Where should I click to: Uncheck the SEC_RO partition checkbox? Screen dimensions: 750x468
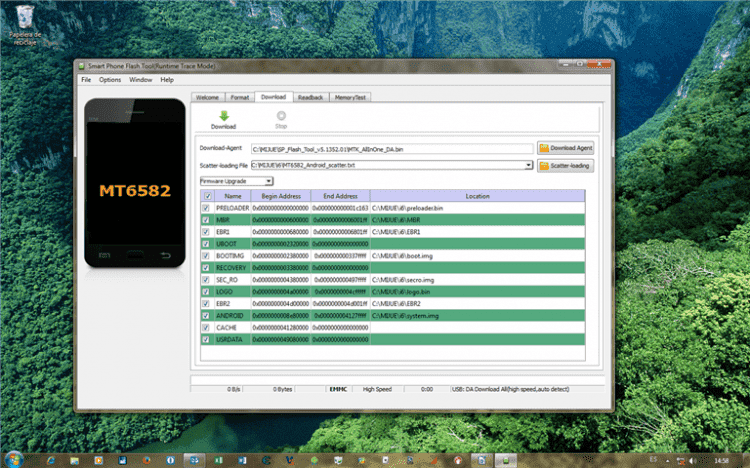click(x=206, y=280)
